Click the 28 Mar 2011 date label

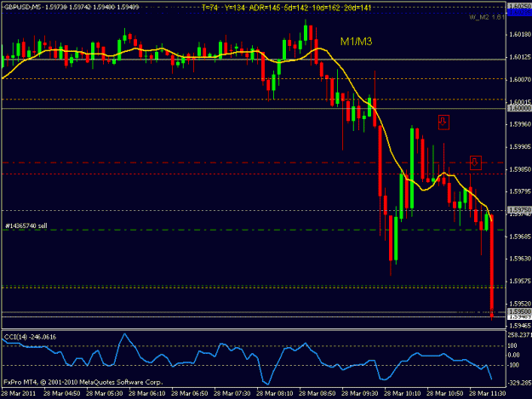coord(19,394)
